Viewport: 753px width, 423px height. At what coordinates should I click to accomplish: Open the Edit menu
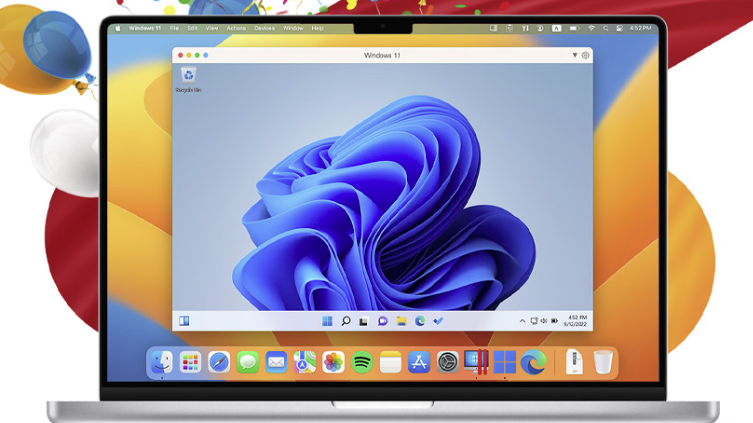coord(192,28)
